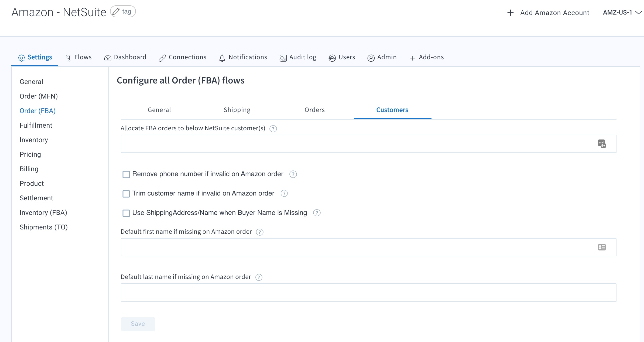Select the Customers sub-tab
Viewport: 644px width, 342px height.
pos(392,110)
